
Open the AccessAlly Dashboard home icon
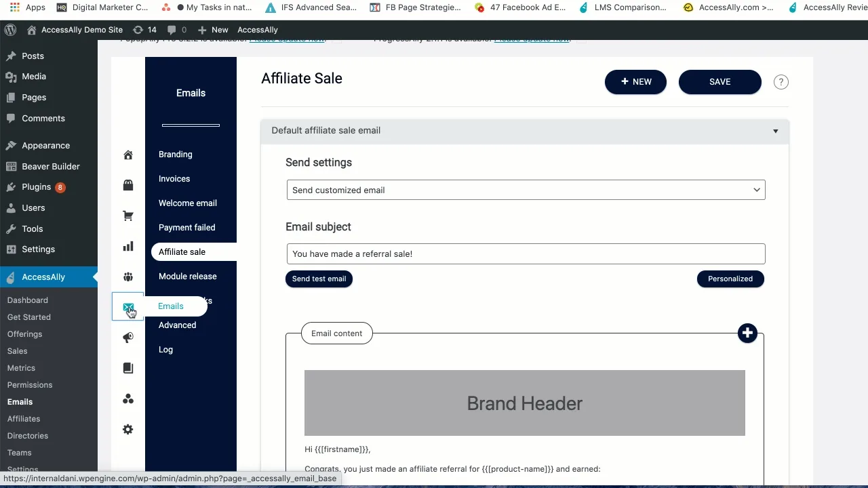pos(128,155)
